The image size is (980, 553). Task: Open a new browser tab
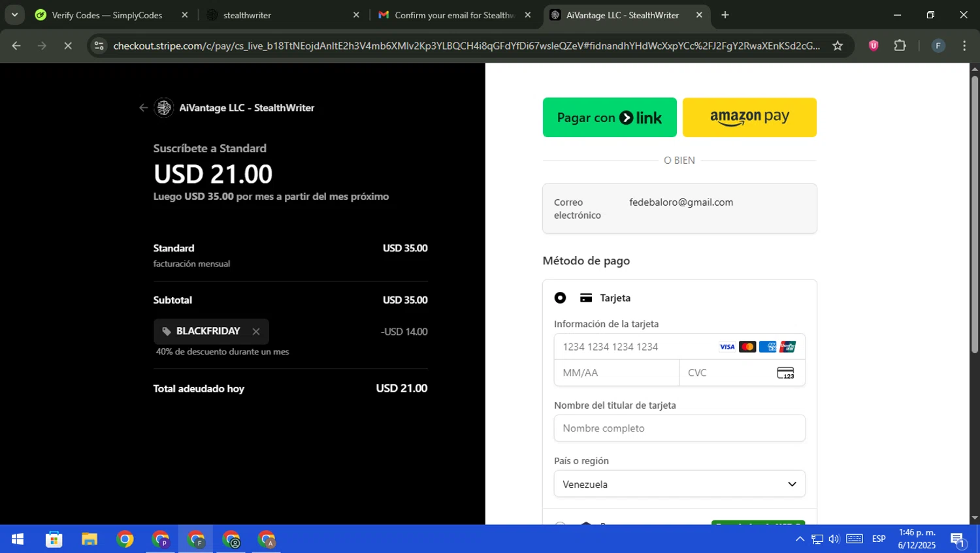click(725, 15)
